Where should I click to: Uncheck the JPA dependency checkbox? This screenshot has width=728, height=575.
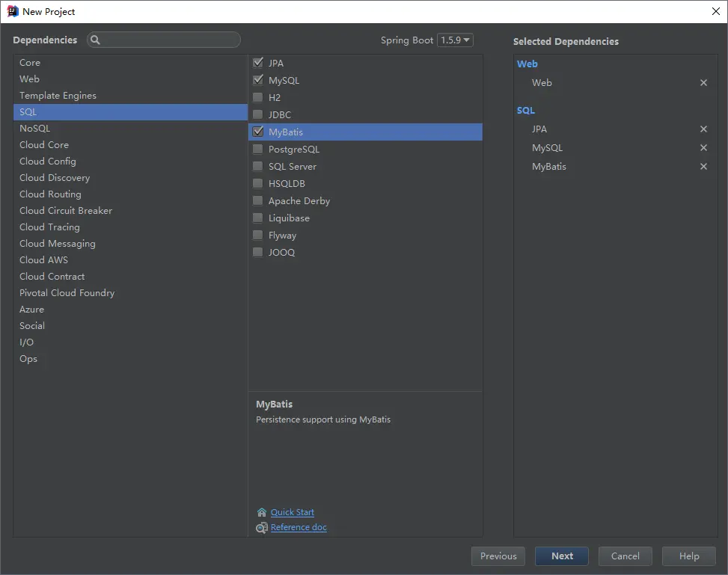pos(257,63)
